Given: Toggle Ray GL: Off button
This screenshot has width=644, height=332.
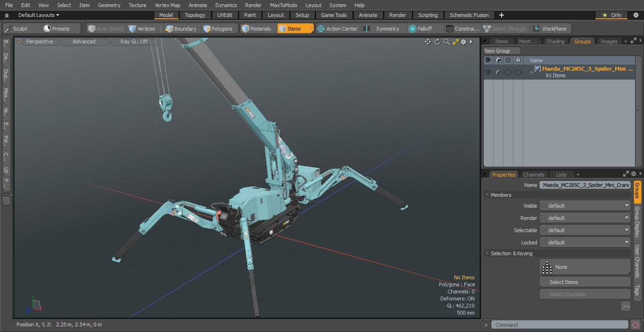Looking at the screenshot, I should point(134,42).
